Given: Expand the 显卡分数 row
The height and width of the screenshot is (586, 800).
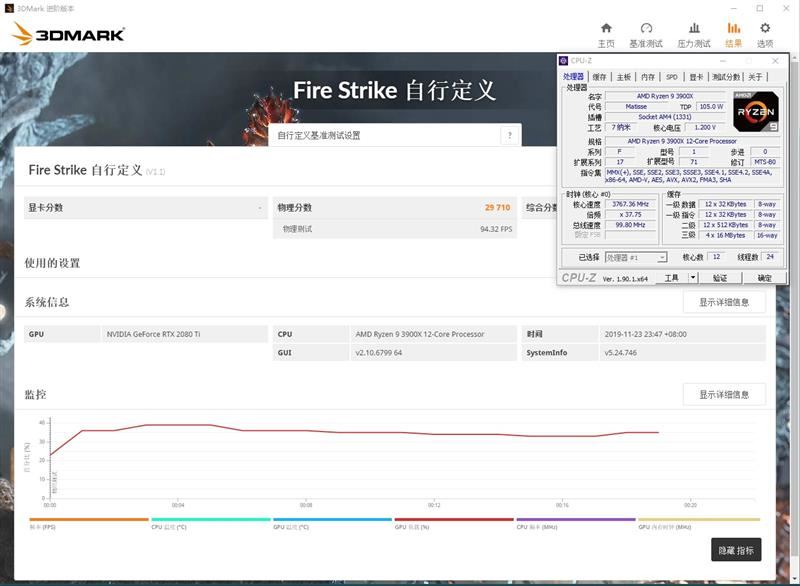Looking at the screenshot, I should 145,208.
